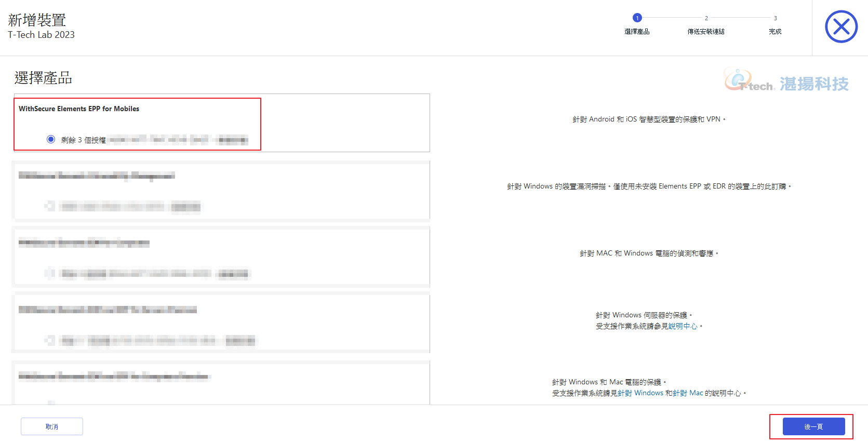868x442 pixels.
Task: Click the 選擇產品 section heading
Action: coord(43,78)
